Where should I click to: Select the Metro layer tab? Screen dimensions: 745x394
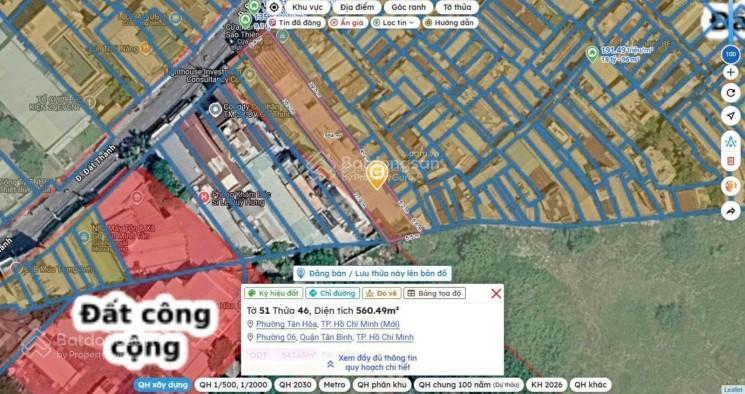334,384
